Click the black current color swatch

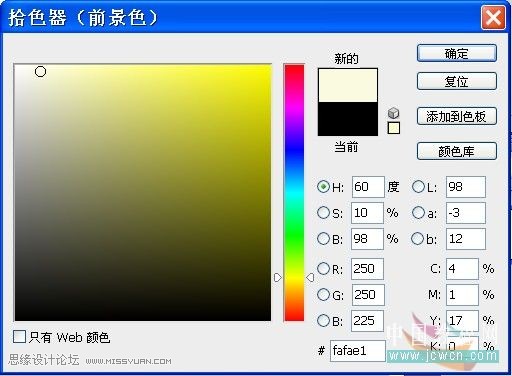click(x=348, y=119)
